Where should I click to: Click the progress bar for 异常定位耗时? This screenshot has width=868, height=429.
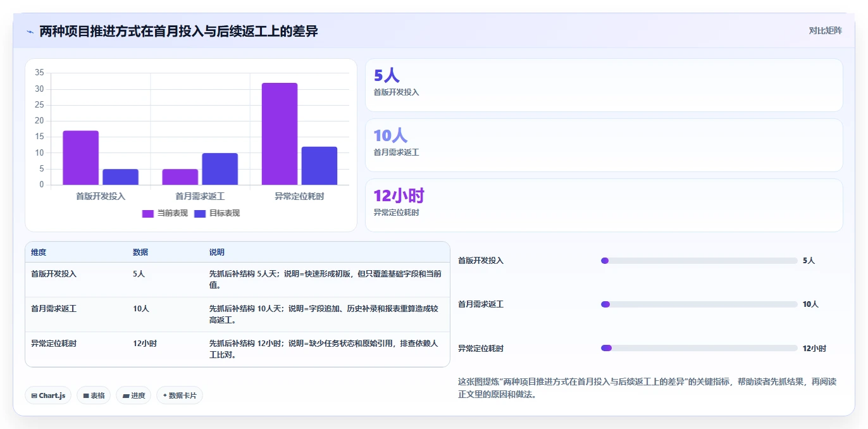pyautogui.click(x=699, y=348)
